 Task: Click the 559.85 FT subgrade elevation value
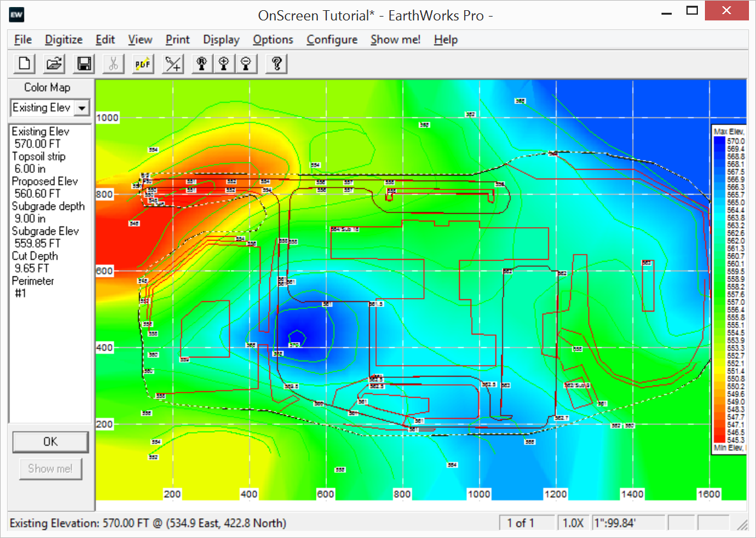point(38,243)
